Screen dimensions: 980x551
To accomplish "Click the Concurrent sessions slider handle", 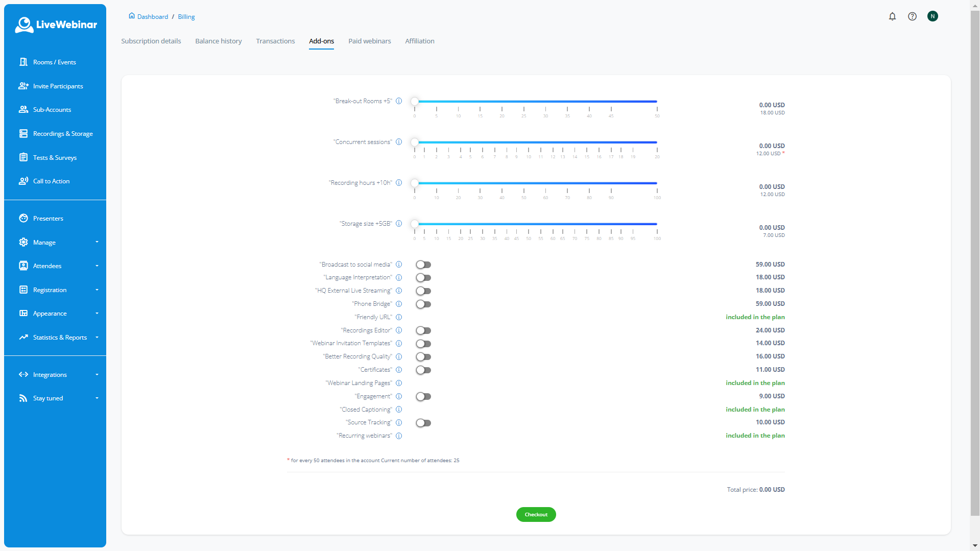I will click(x=415, y=142).
